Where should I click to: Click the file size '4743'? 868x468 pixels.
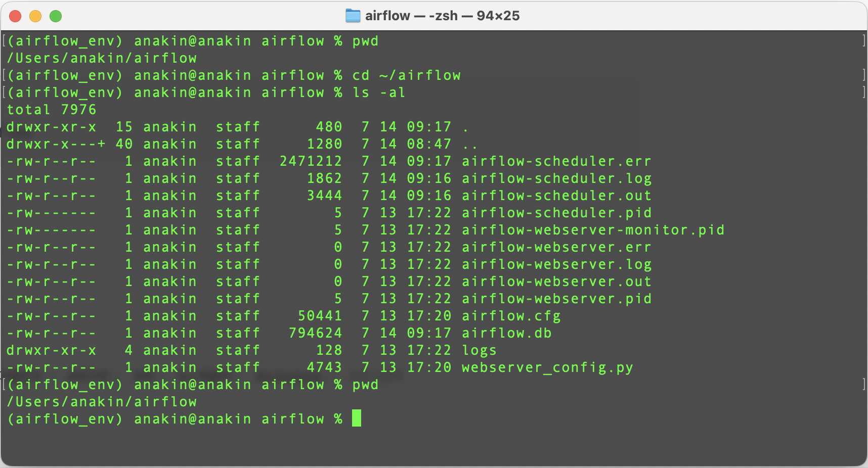coord(324,367)
